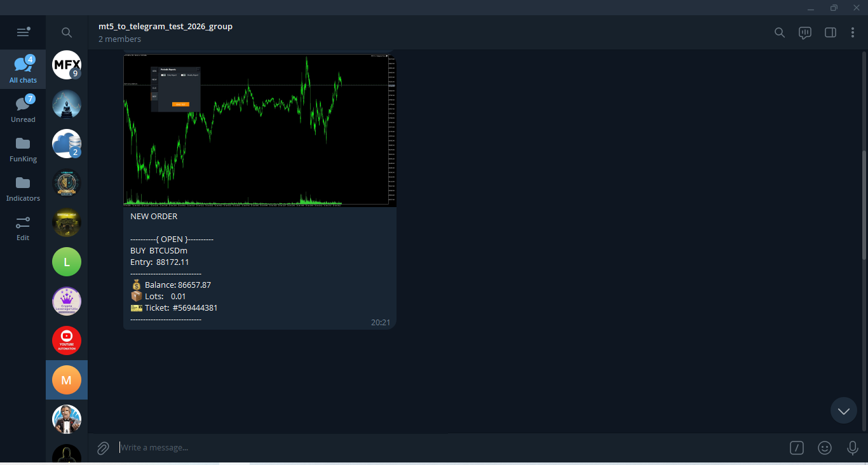Open the YouTube Automation chat
This screenshot has width=868, height=465.
pyautogui.click(x=67, y=340)
